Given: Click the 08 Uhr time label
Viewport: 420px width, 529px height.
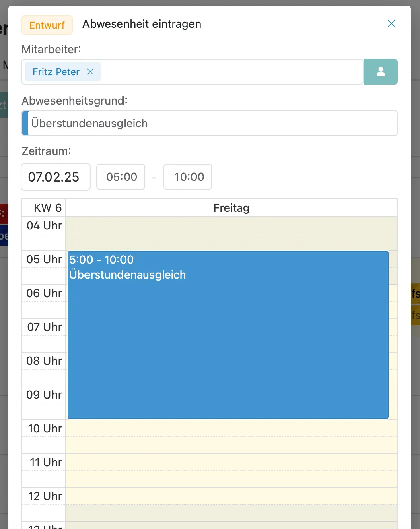Looking at the screenshot, I should pos(44,361).
